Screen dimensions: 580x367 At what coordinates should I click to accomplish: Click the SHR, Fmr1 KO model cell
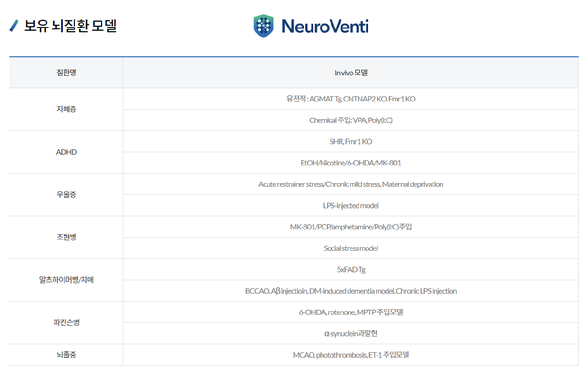351,141
